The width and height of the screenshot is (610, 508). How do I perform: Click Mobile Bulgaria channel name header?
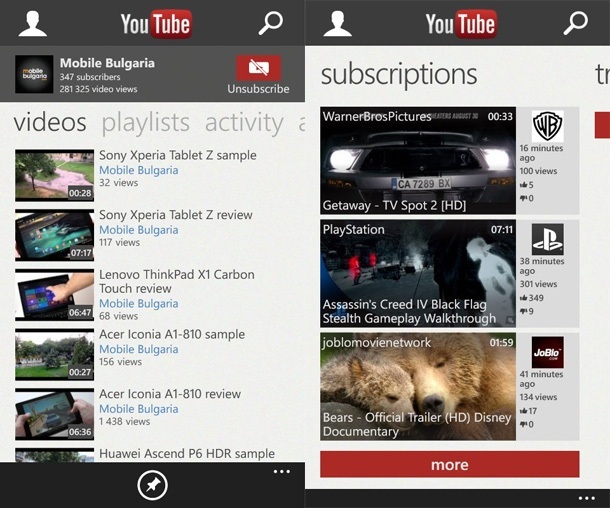click(x=107, y=63)
